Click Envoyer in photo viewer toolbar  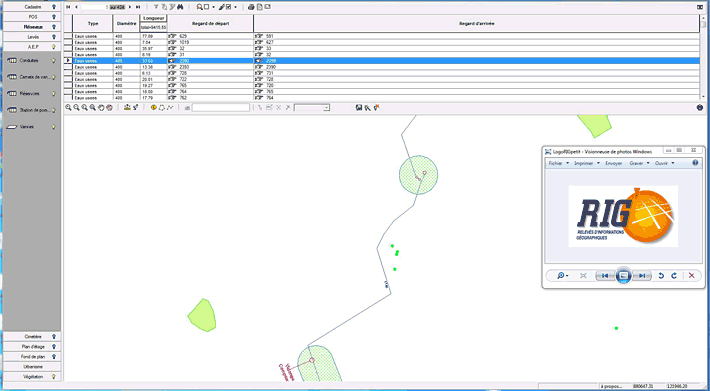point(614,163)
